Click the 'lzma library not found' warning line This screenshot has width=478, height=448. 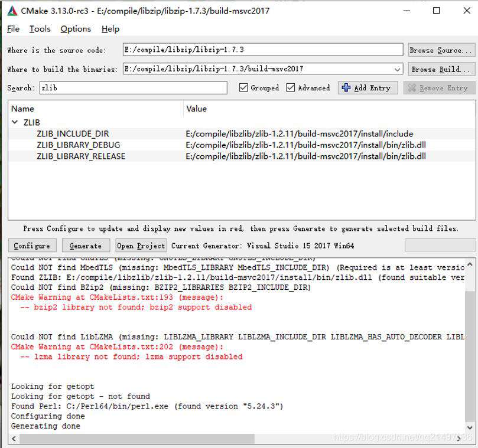click(x=131, y=357)
